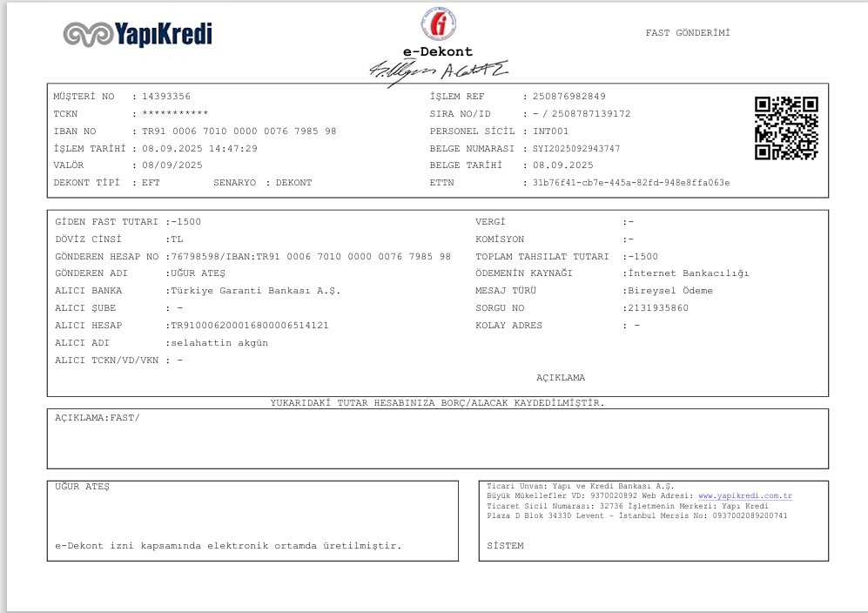Viewport: 868px width, 613px height.
Task: Select the MÜŞTERİ NO value 14393356
Action: point(166,97)
